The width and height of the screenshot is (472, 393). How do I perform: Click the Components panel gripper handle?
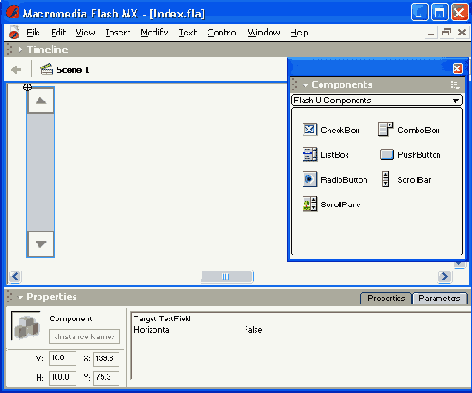[x=294, y=85]
